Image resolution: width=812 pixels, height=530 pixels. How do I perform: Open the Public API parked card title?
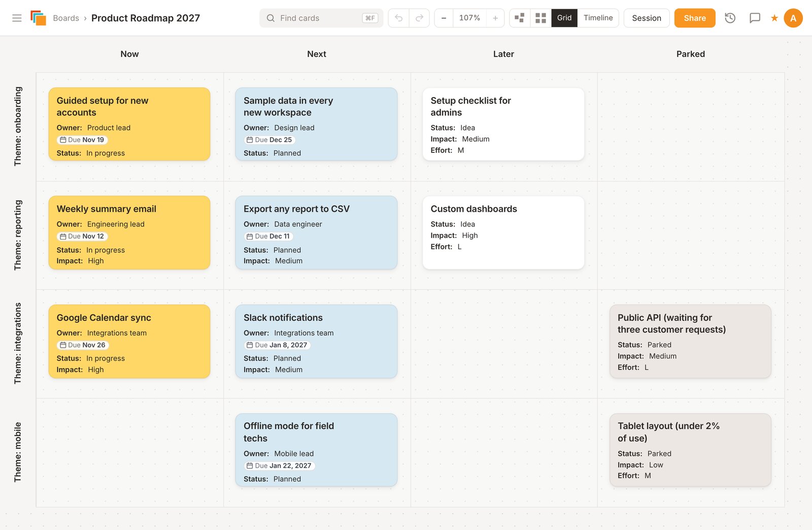pos(671,323)
